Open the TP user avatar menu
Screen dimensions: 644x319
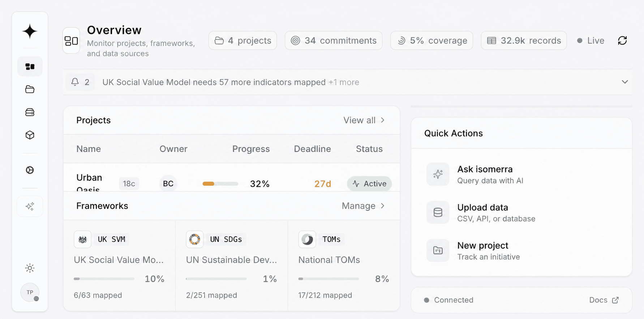(x=30, y=292)
